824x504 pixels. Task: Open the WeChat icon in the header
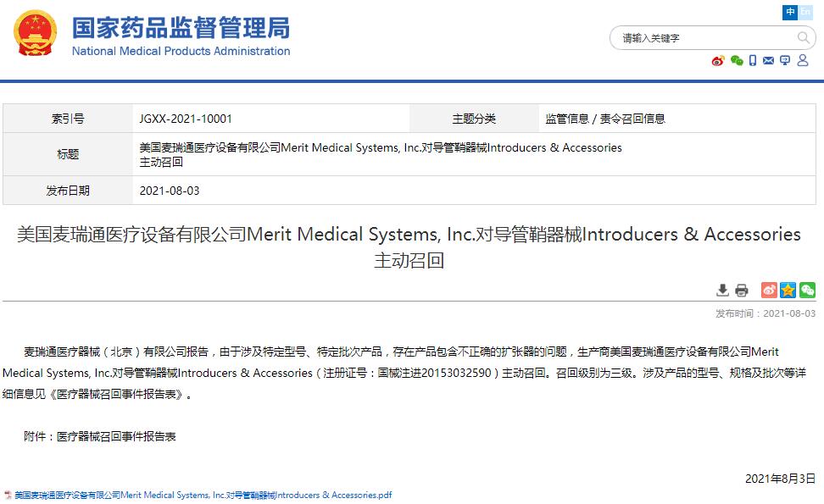(x=736, y=61)
